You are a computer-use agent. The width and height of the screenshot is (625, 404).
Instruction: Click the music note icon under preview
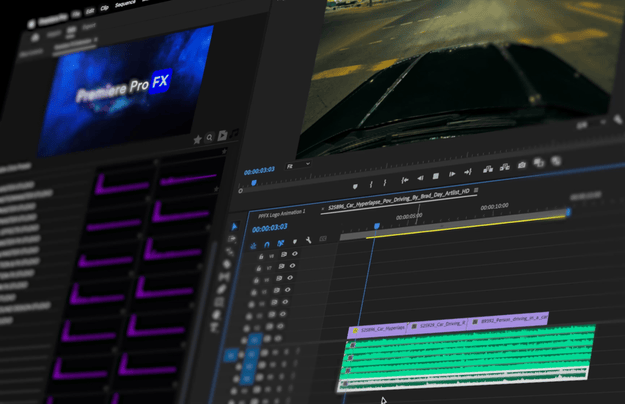(x=235, y=133)
